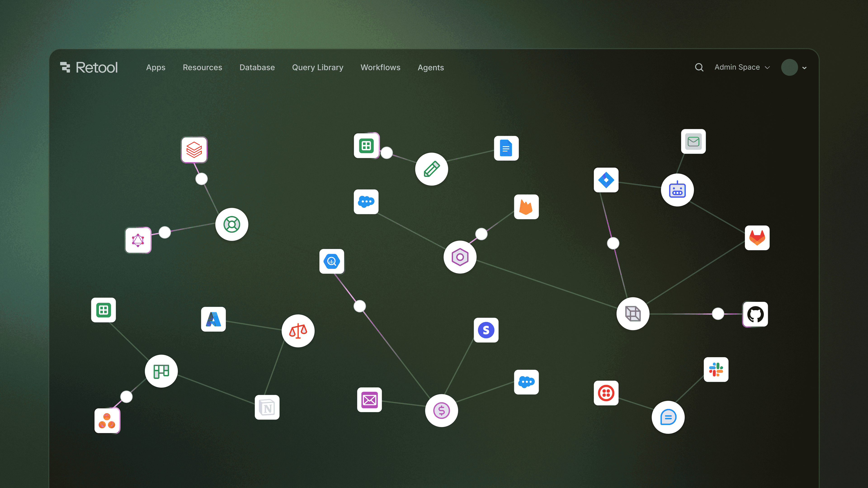868x488 pixels.
Task: Go to the Resources tab
Action: (x=203, y=67)
